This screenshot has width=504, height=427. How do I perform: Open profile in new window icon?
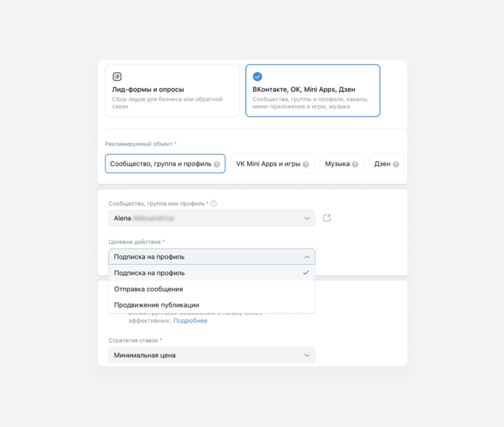point(327,218)
